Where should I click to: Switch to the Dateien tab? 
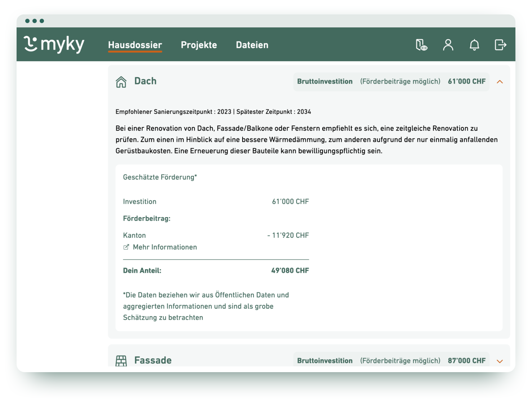point(252,45)
